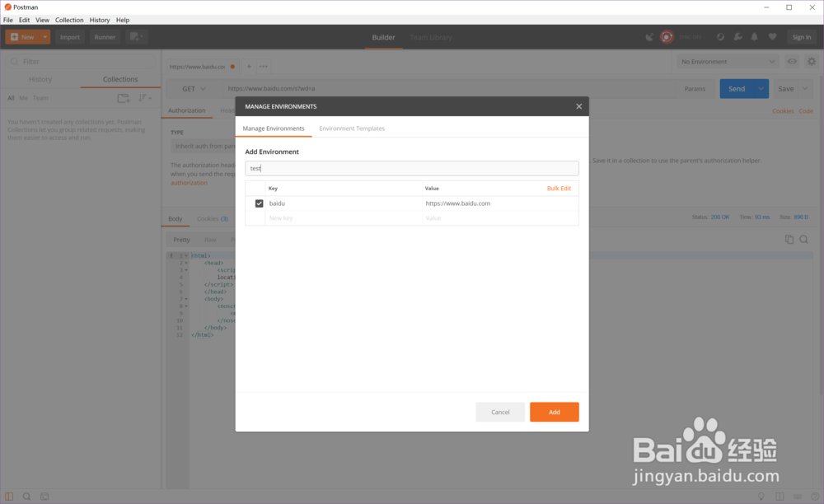Click the Cookies link

[783, 111]
